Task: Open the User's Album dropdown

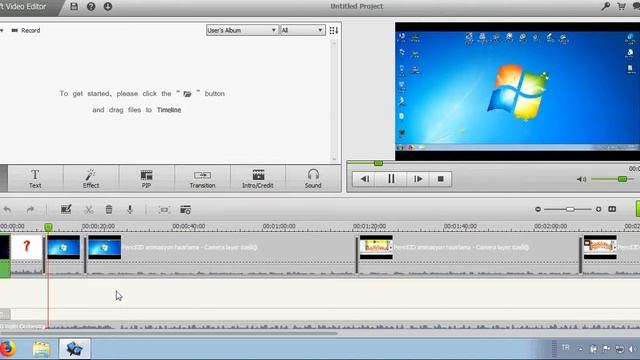Action: [242, 30]
